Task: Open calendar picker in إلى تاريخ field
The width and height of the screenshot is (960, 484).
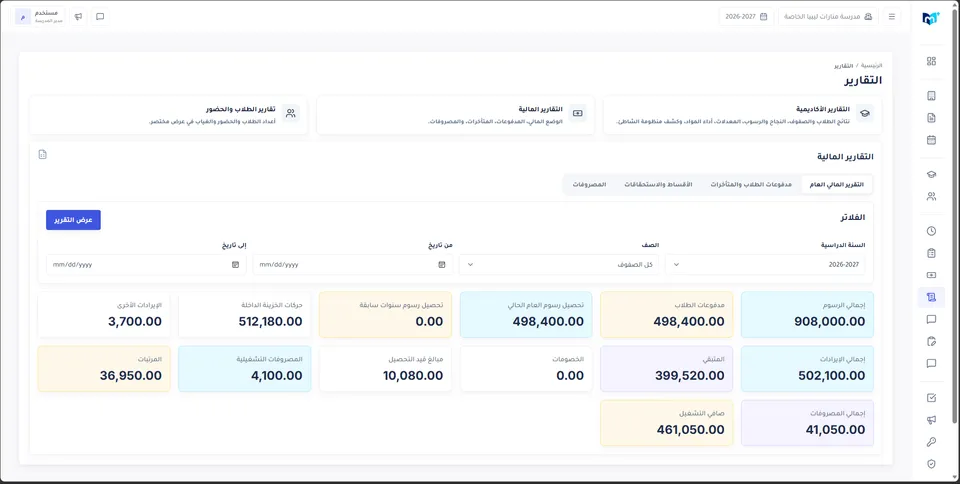Action: coord(235,264)
